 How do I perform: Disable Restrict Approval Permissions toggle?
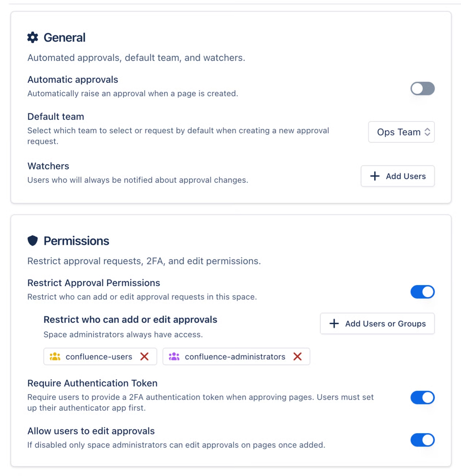423,292
